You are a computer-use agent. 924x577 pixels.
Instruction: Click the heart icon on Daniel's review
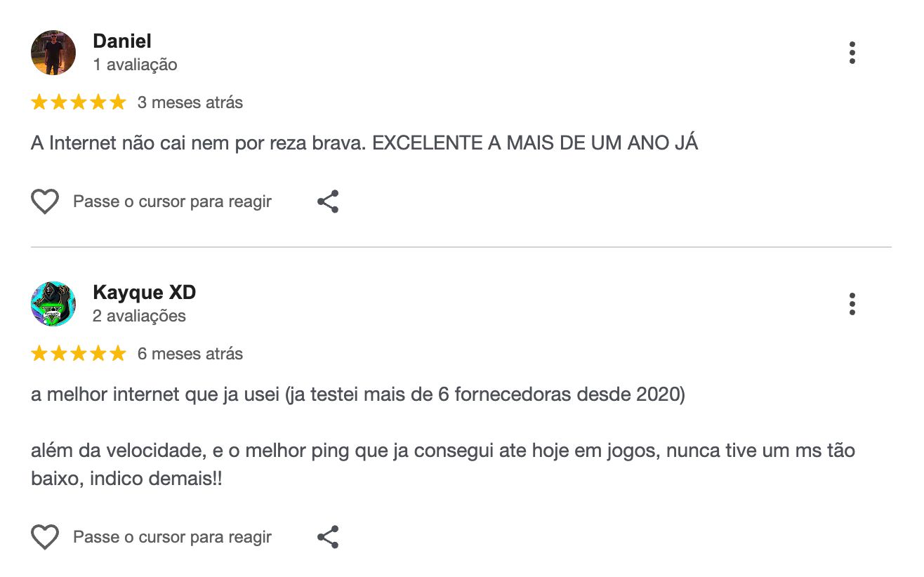pos(45,202)
